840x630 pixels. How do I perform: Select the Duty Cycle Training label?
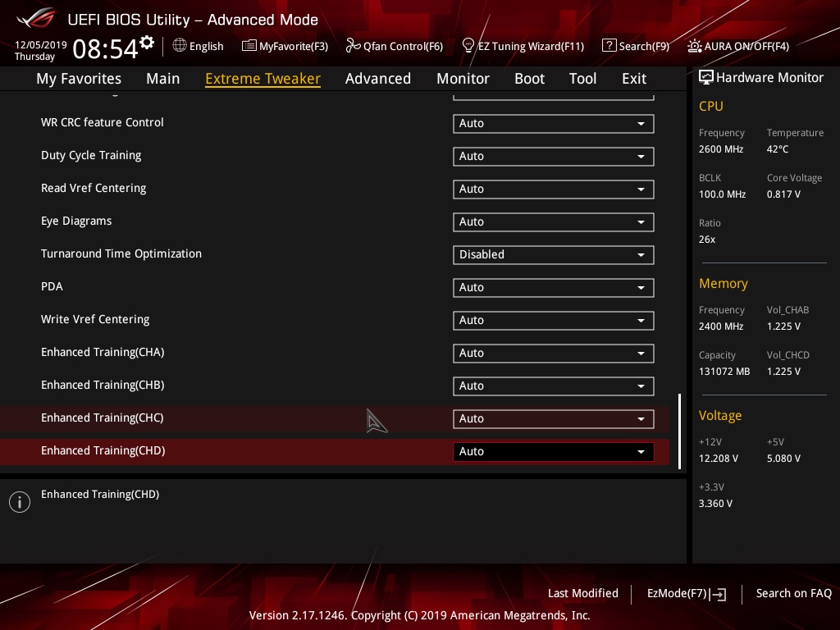tap(91, 155)
